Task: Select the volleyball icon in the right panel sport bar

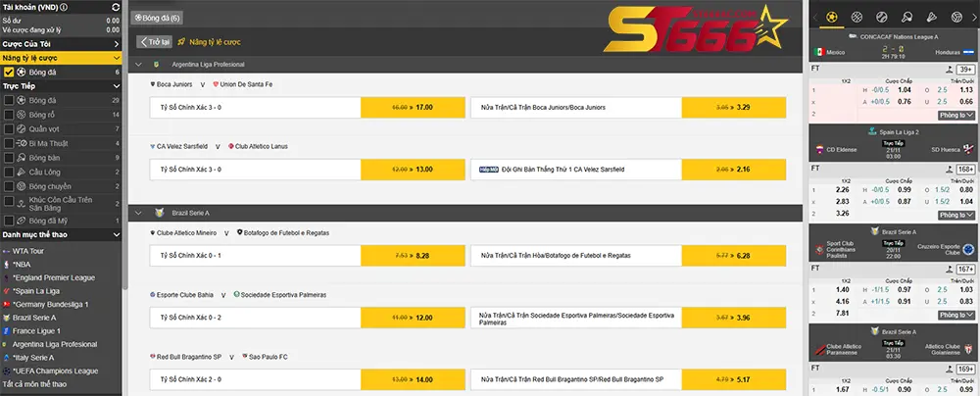Action: [956, 17]
